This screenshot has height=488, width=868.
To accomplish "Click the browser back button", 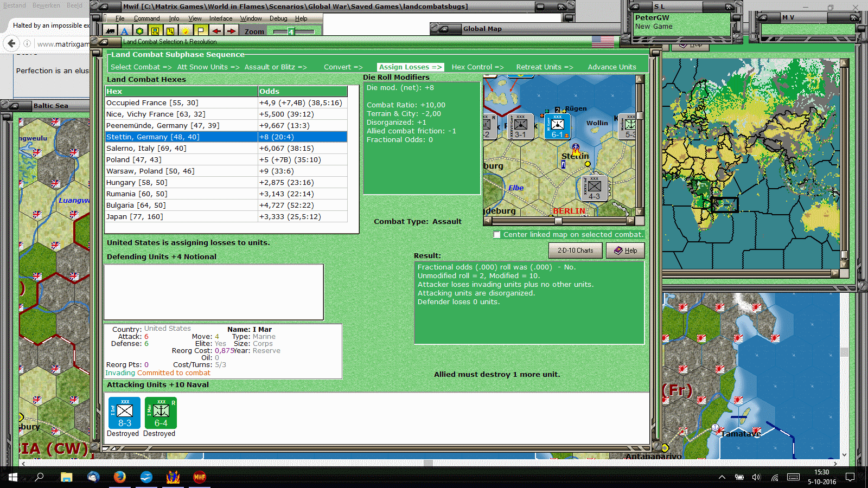I will [x=11, y=43].
